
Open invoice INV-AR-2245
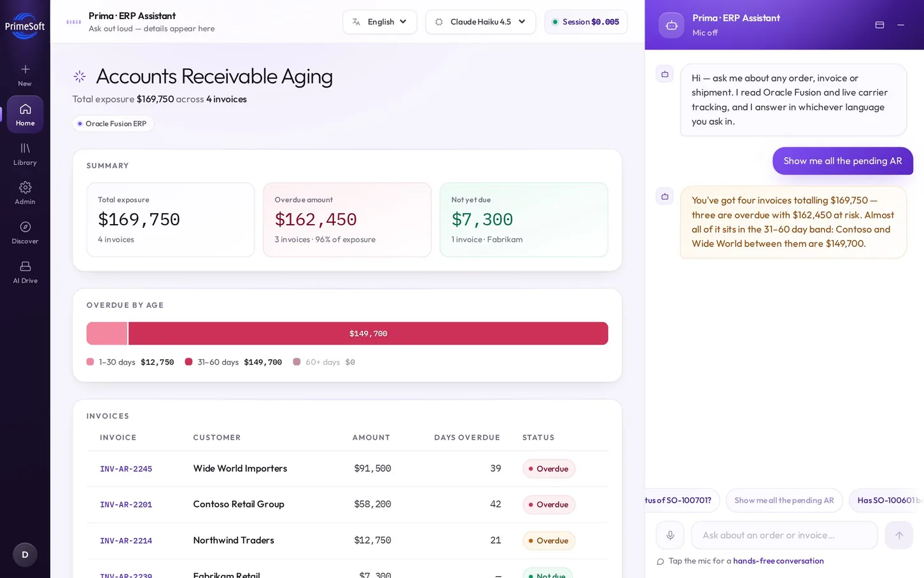[126, 469]
